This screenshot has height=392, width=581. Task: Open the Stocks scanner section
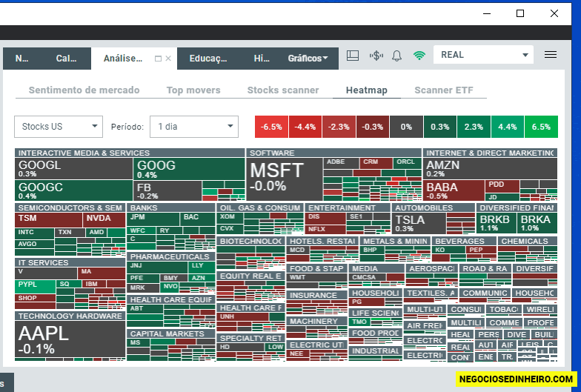[x=283, y=90]
